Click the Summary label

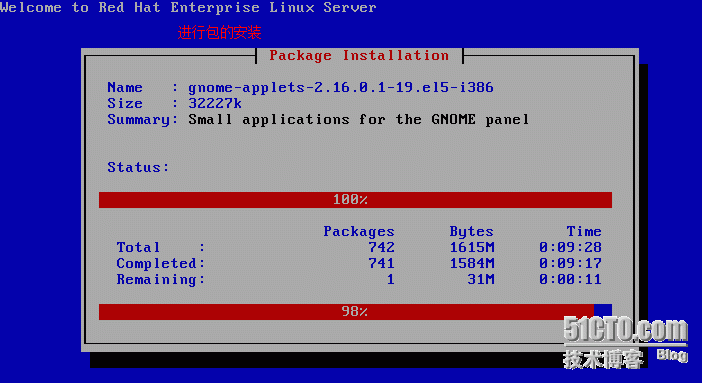142,120
